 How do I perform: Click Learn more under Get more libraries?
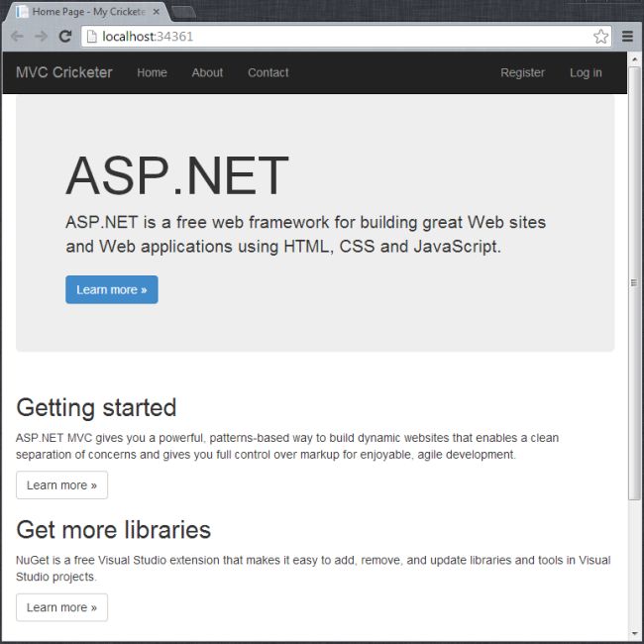(62, 607)
